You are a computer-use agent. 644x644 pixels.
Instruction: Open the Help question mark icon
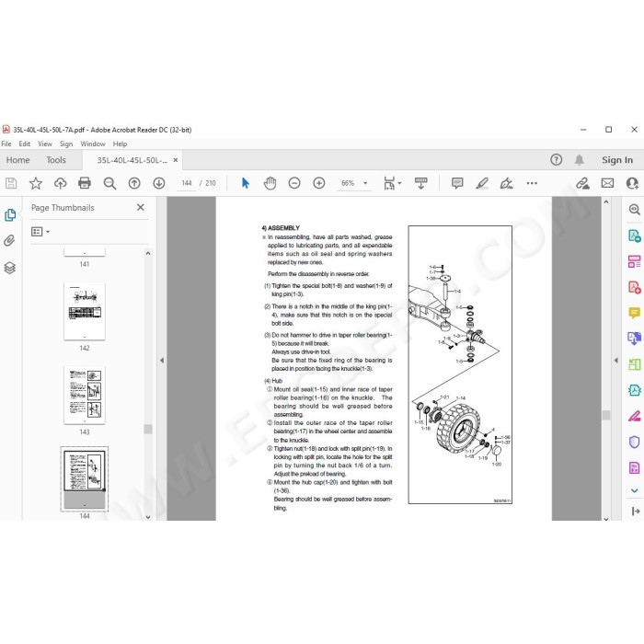[556, 160]
